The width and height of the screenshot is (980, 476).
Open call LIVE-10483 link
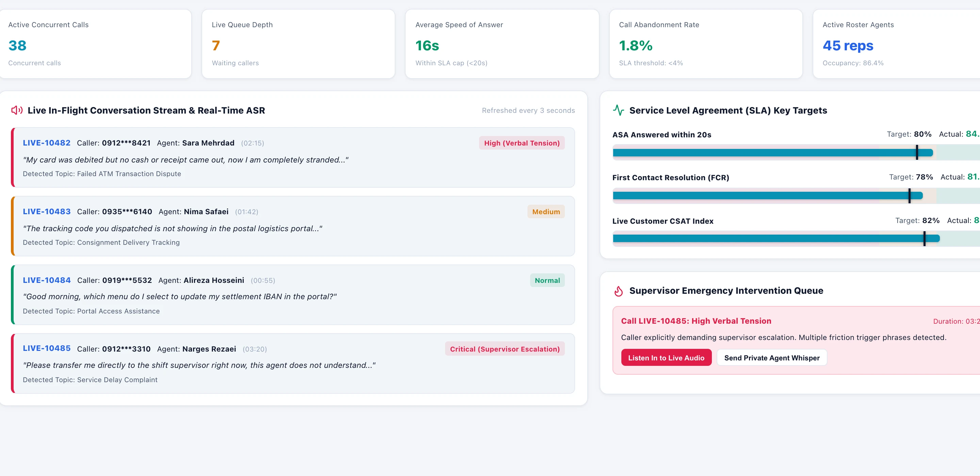47,212
